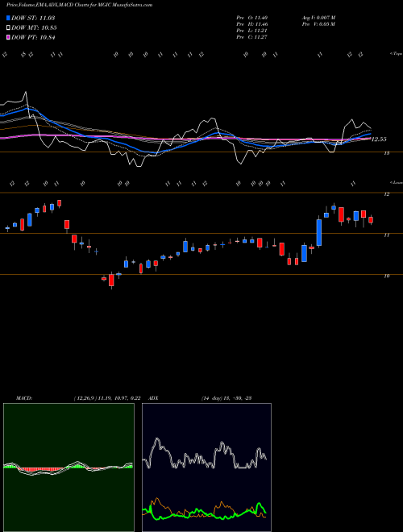This screenshot has width=403, height=532.
Task: Click the chart title mentioning MGIC MunafaSutra.com
Action: pyautogui.click(x=79, y=5)
